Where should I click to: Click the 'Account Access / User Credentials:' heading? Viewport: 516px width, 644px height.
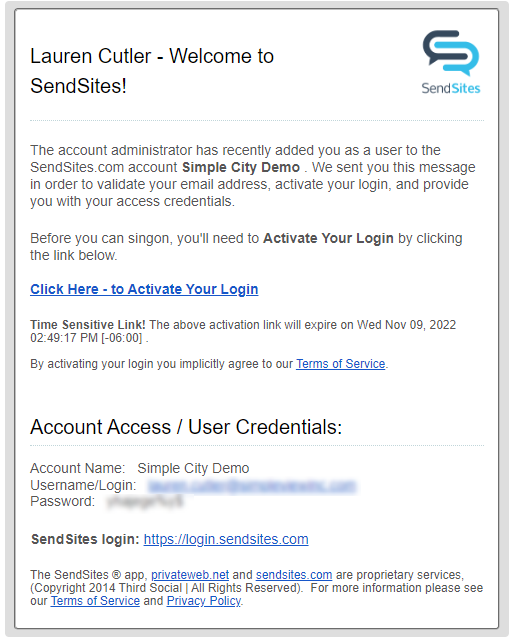tap(186, 427)
